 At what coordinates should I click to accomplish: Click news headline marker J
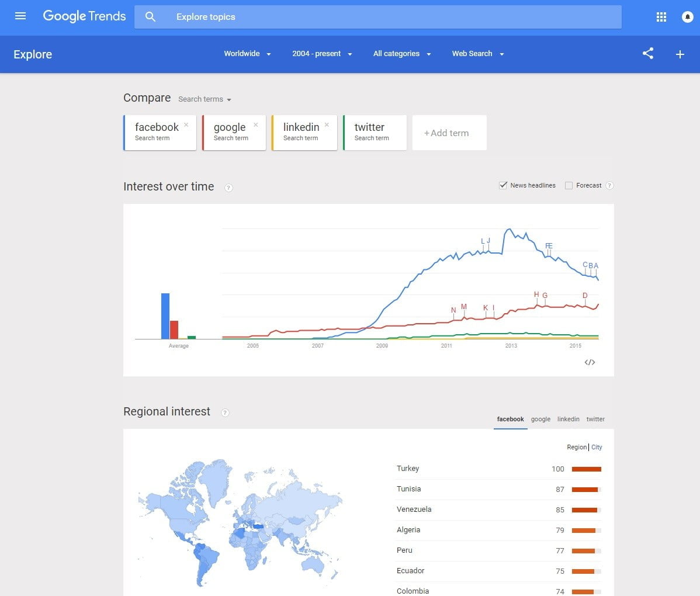488,241
